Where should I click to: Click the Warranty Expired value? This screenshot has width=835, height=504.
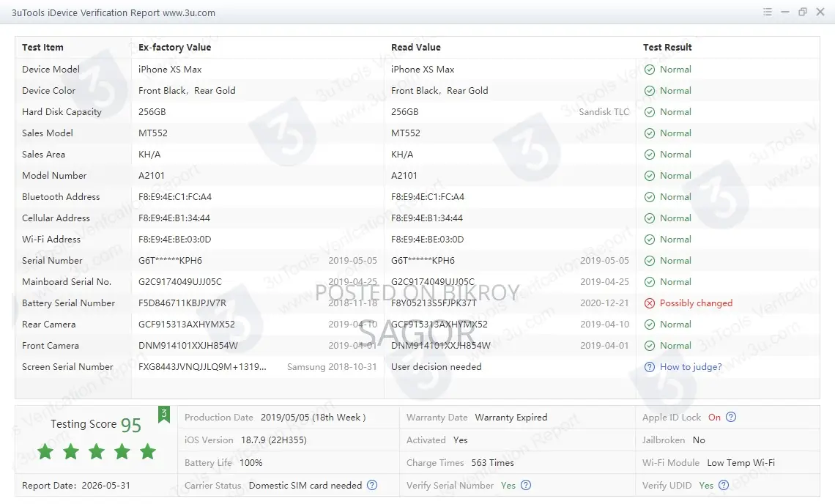tap(511, 417)
